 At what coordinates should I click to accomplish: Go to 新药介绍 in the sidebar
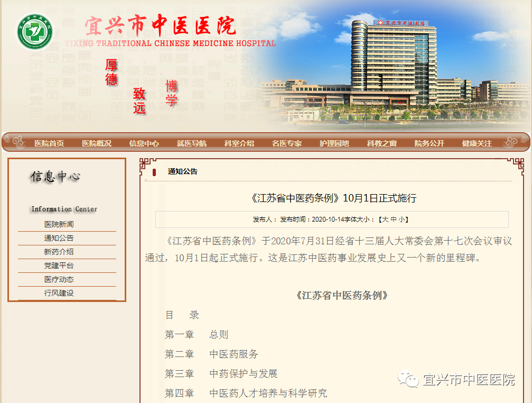(x=59, y=252)
